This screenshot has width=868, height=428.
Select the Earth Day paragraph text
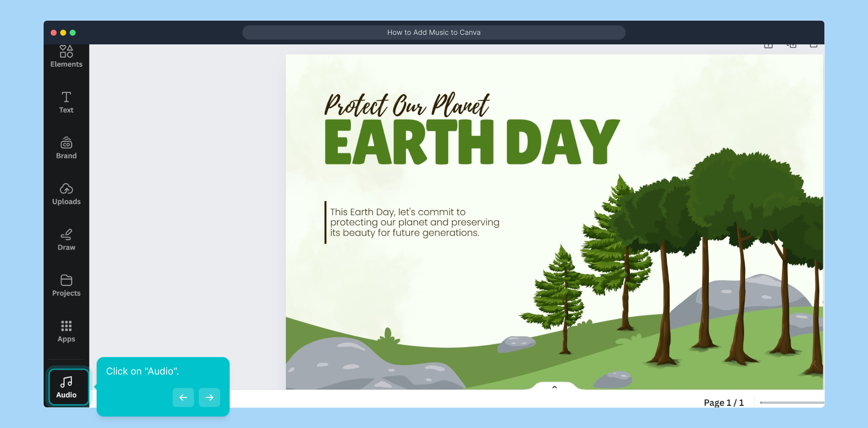414,222
